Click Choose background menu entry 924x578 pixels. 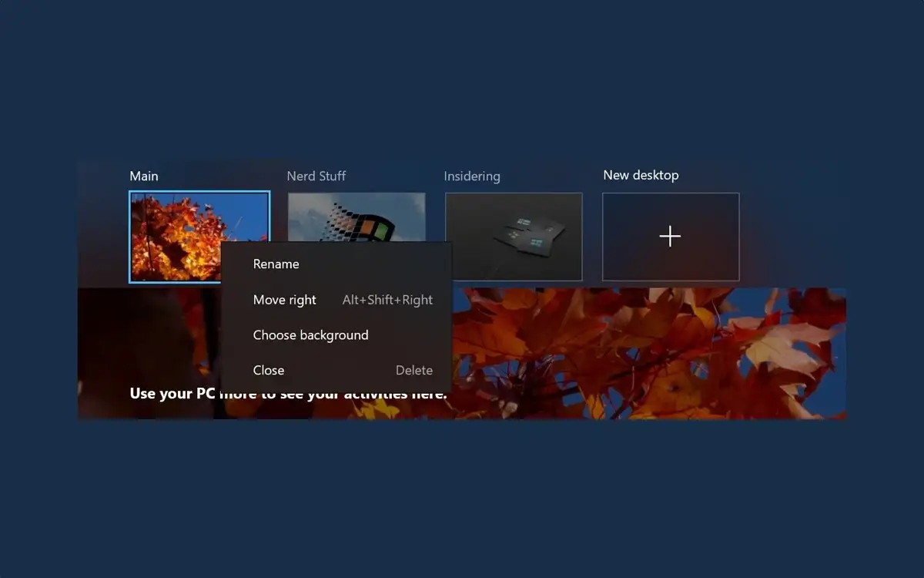[310, 334]
